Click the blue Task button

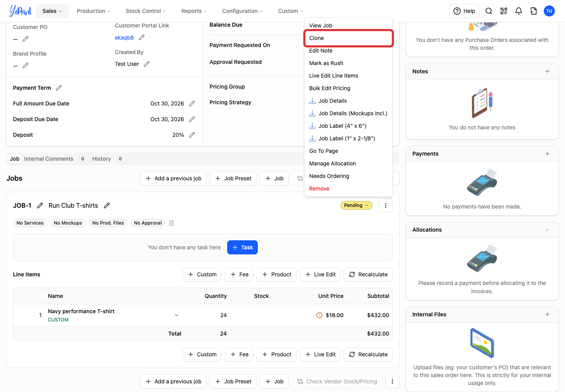[x=242, y=247]
